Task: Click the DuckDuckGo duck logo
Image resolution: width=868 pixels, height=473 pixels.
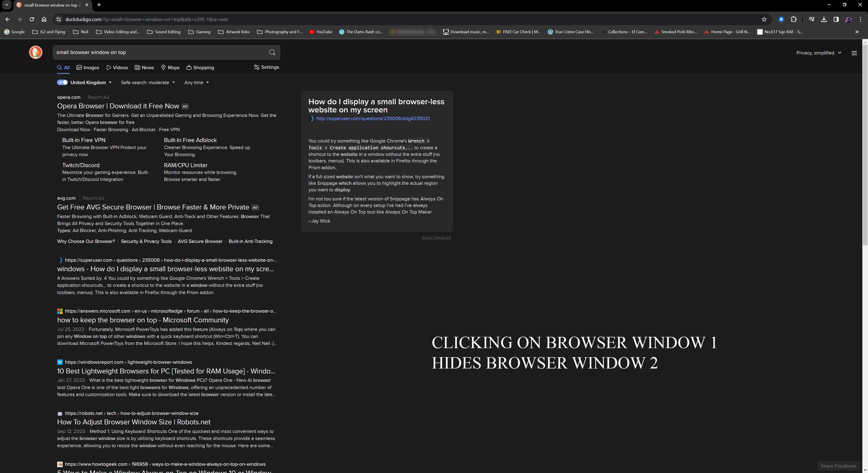Action: click(x=36, y=52)
